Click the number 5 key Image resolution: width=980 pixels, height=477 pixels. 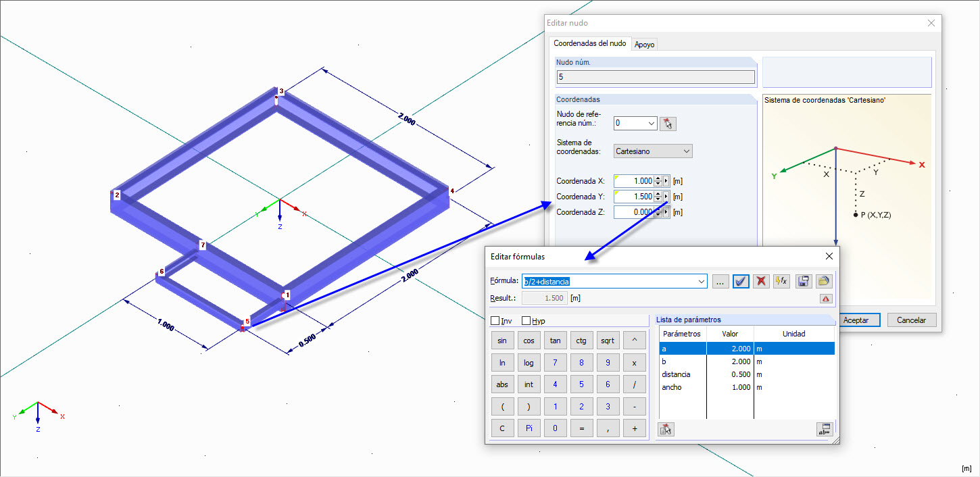tap(581, 384)
